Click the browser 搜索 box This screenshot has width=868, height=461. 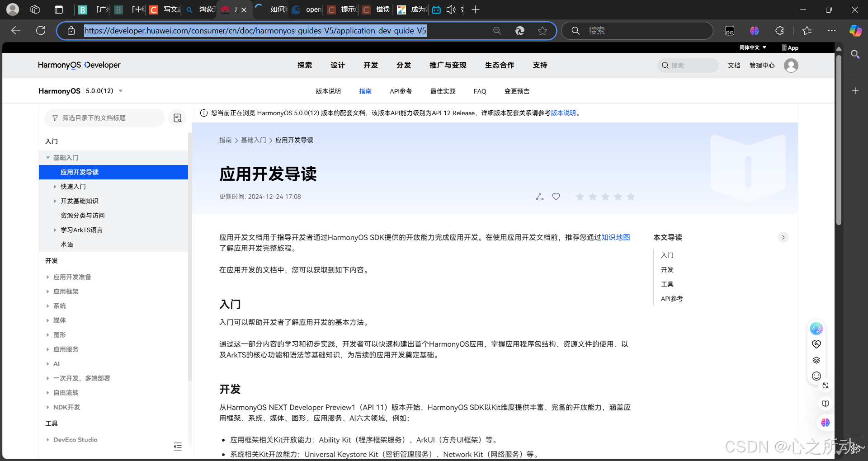coord(637,31)
